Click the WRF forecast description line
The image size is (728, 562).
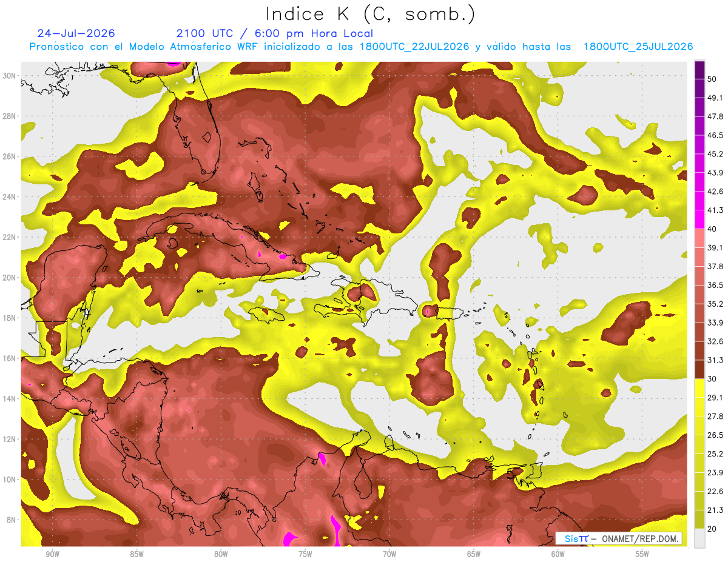(362, 47)
